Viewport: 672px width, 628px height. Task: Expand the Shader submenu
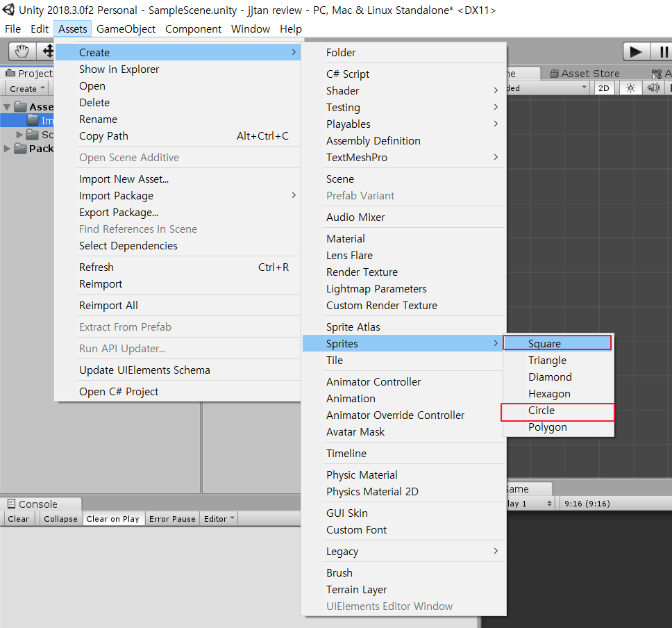(x=404, y=91)
